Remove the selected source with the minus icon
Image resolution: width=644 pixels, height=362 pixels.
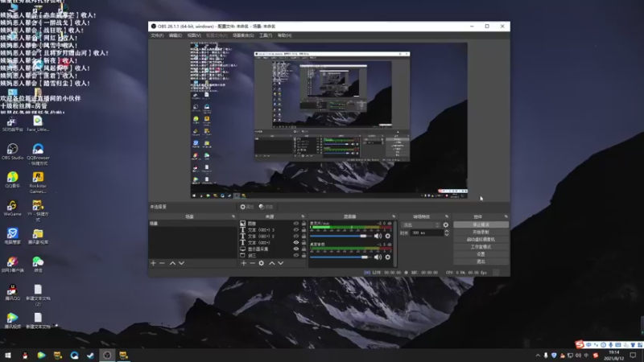[x=252, y=263]
